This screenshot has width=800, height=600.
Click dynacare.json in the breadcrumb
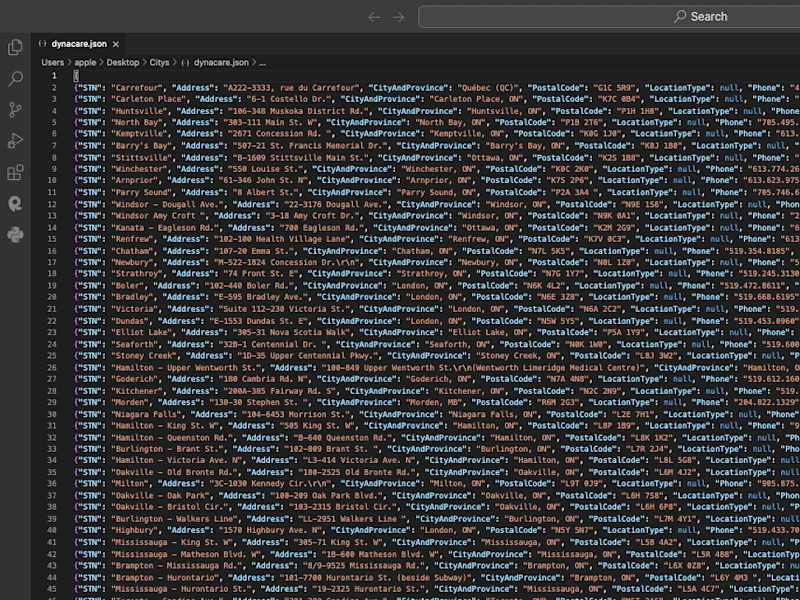click(x=221, y=63)
